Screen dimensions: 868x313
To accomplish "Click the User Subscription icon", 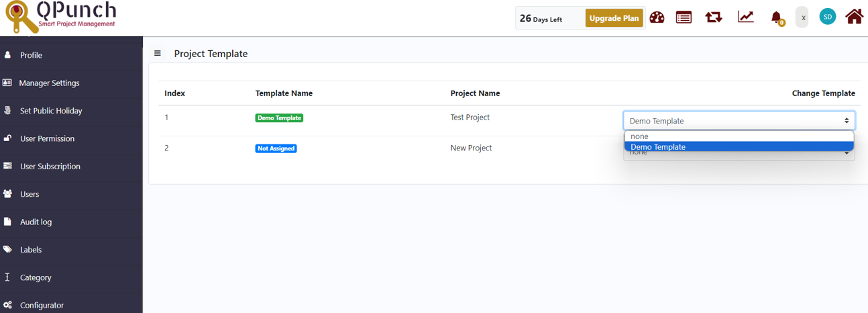I will pyautogui.click(x=7, y=166).
